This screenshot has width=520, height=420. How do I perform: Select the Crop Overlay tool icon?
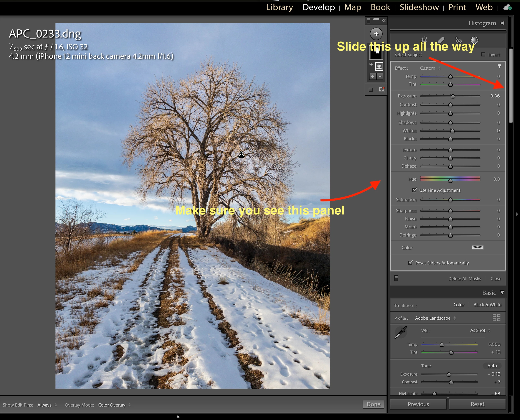click(x=424, y=39)
